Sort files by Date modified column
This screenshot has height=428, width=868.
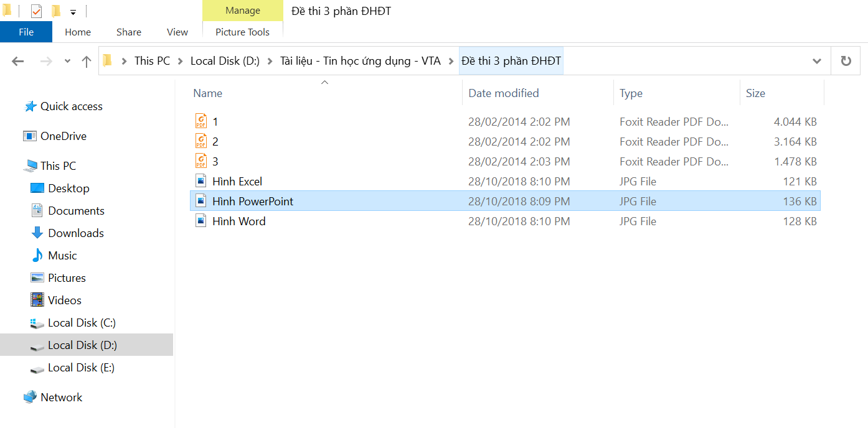[x=503, y=93]
